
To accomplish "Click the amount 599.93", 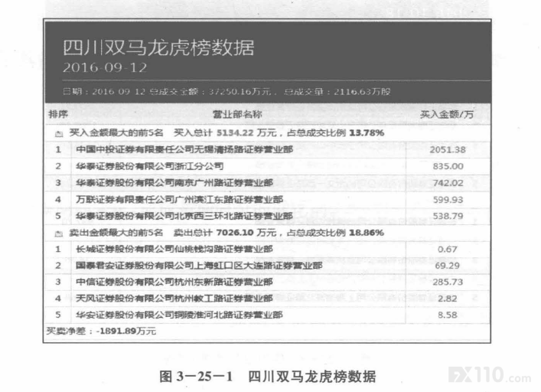I will [448, 200].
